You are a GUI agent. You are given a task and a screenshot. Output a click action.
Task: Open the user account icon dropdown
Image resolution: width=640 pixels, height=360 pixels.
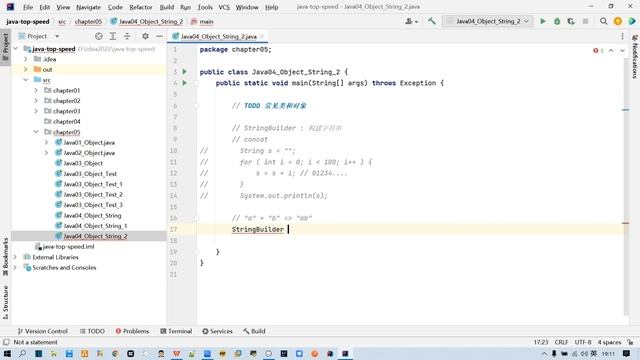pyautogui.click(x=411, y=21)
